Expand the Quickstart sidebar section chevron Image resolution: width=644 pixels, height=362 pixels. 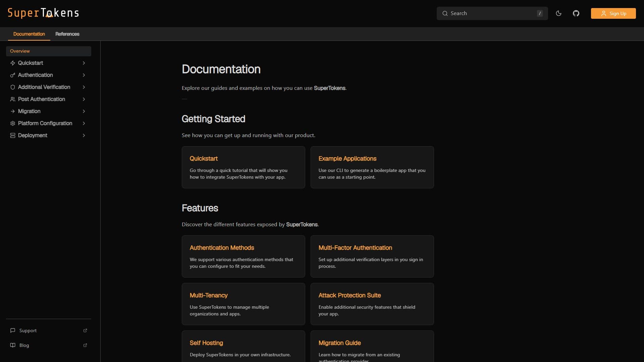pyautogui.click(x=84, y=63)
